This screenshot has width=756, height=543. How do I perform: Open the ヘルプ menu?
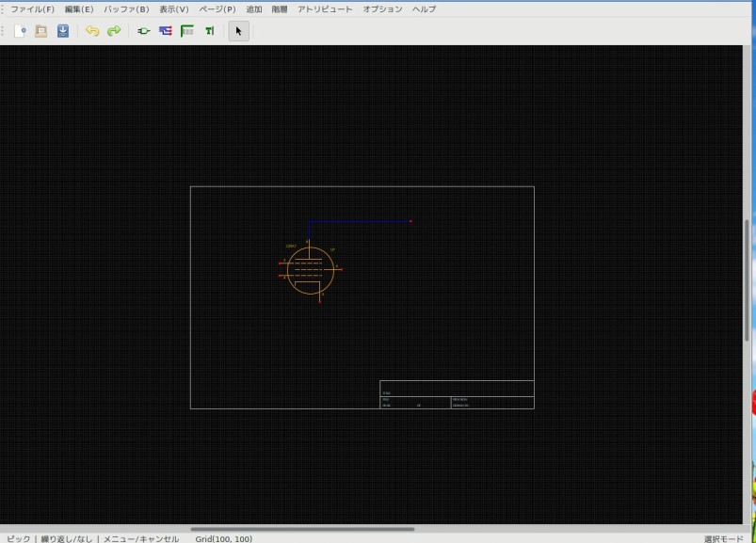coord(424,8)
